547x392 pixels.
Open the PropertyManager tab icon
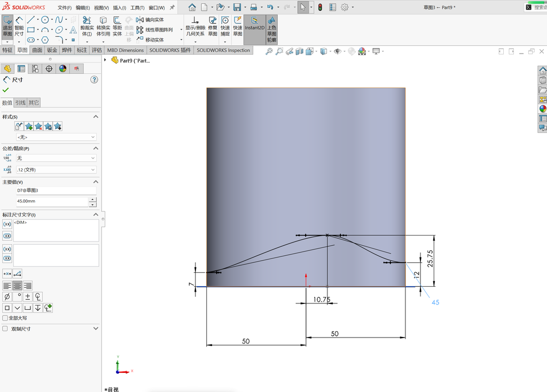pyautogui.click(x=21, y=69)
